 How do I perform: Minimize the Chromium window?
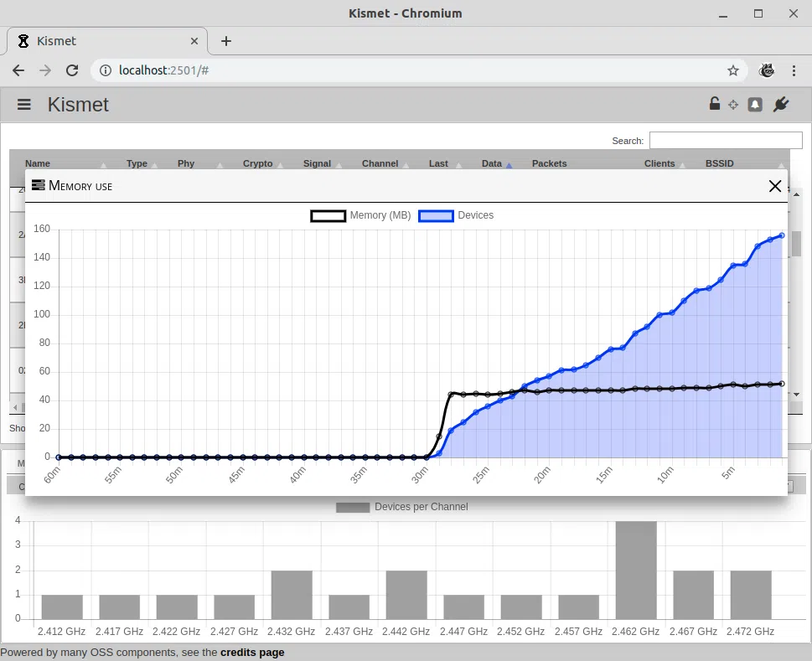(723, 14)
